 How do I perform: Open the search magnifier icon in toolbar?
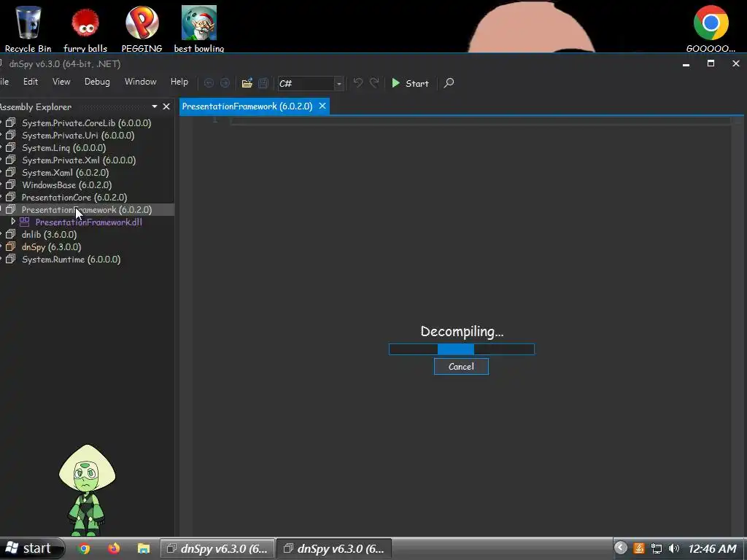click(x=449, y=83)
